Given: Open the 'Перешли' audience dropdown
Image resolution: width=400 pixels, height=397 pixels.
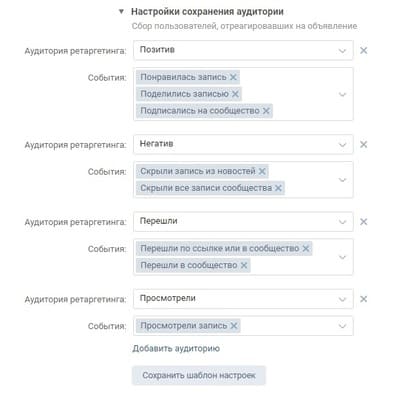Looking at the screenshot, I should [x=243, y=222].
